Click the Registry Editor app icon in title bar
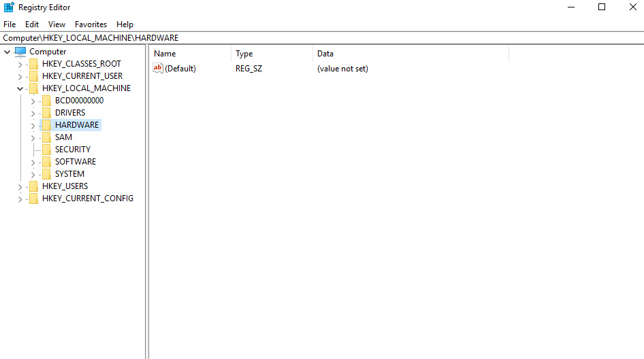 pyautogui.click(x=9, y=7)
